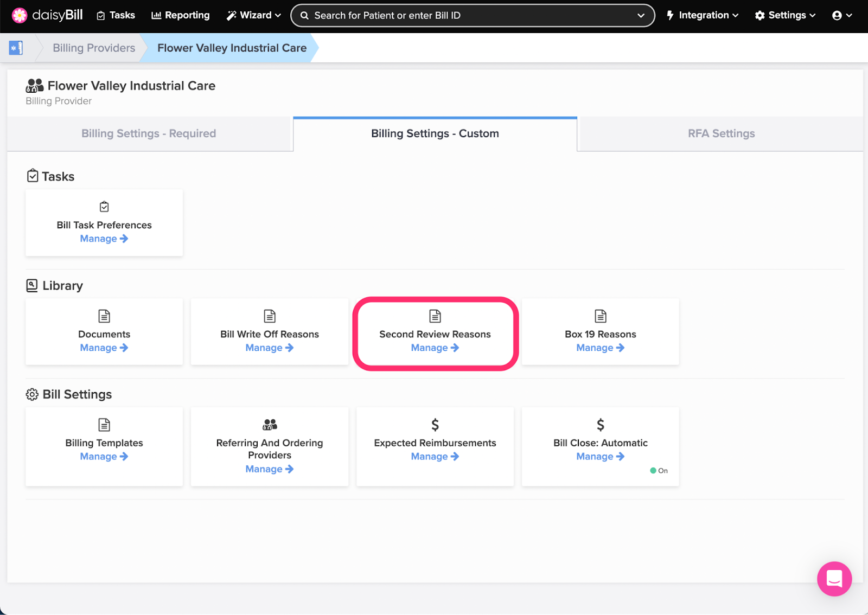Click the address book breadcrumb icon
Screen dimensions: 868x615
[x=16, y=48]
